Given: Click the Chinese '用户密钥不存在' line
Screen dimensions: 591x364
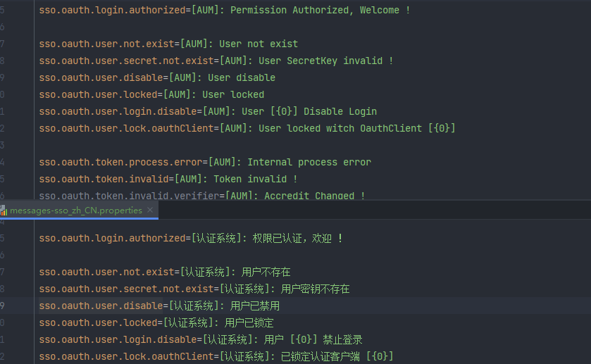Looking at the screenshot, I should tap(194, 289).
